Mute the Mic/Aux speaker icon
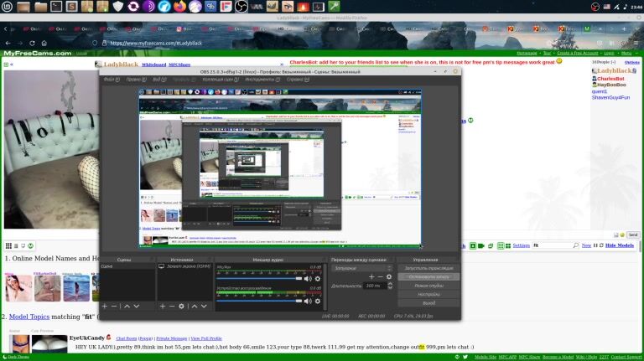 [x=309, y=278]
